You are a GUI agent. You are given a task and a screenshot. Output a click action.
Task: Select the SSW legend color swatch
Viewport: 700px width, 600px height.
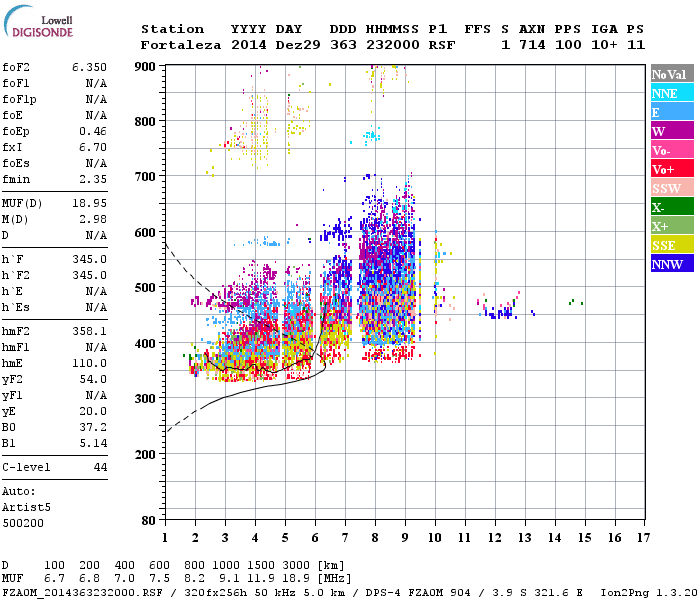point(672,188)
